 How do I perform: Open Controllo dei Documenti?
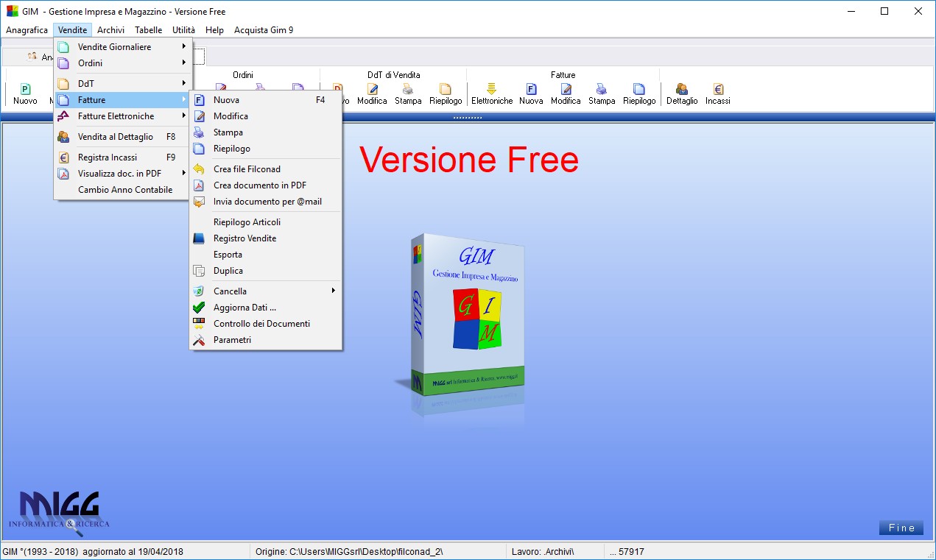(266, 324)
